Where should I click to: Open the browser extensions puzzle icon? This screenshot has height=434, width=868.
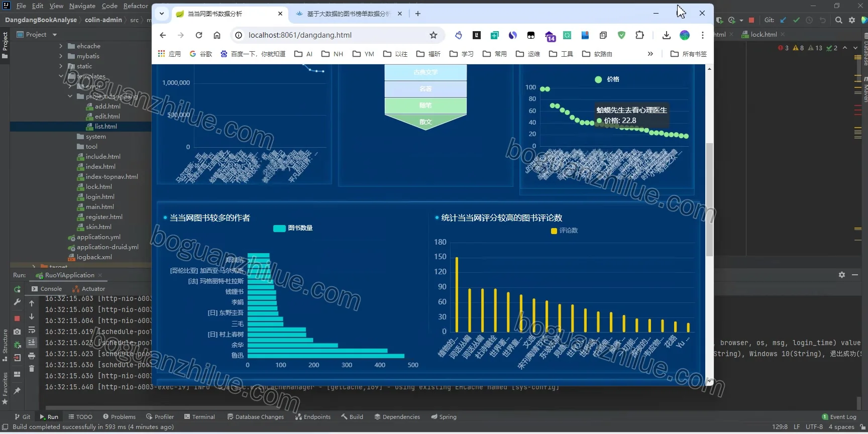tap(639, 35)
